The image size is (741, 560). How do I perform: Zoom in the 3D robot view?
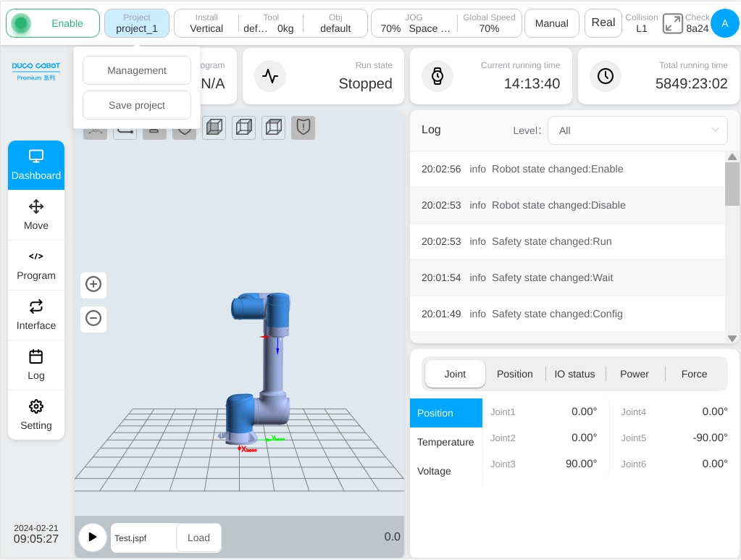coord(93,285)
